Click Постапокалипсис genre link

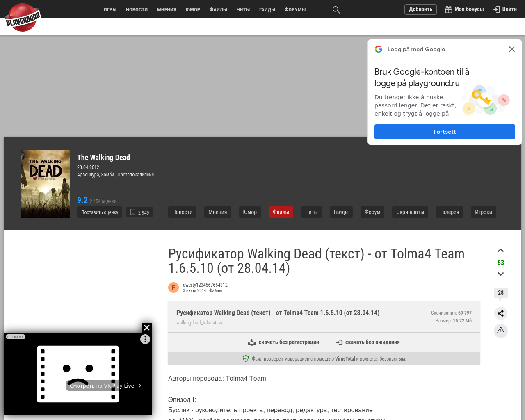[x=136, y=175]
